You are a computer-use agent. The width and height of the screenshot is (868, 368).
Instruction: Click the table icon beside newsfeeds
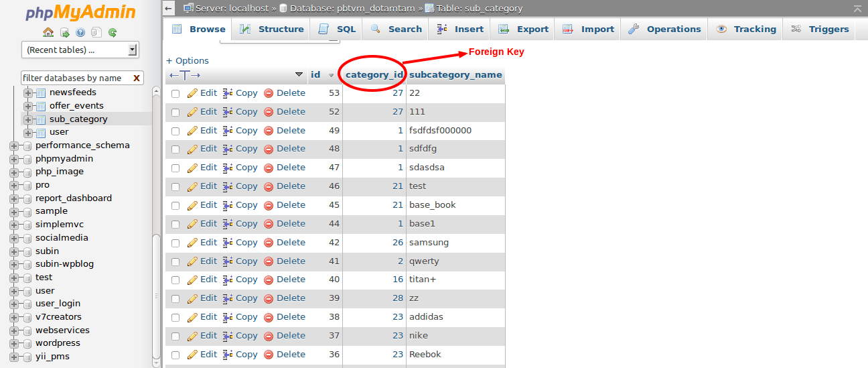(40, 93)
